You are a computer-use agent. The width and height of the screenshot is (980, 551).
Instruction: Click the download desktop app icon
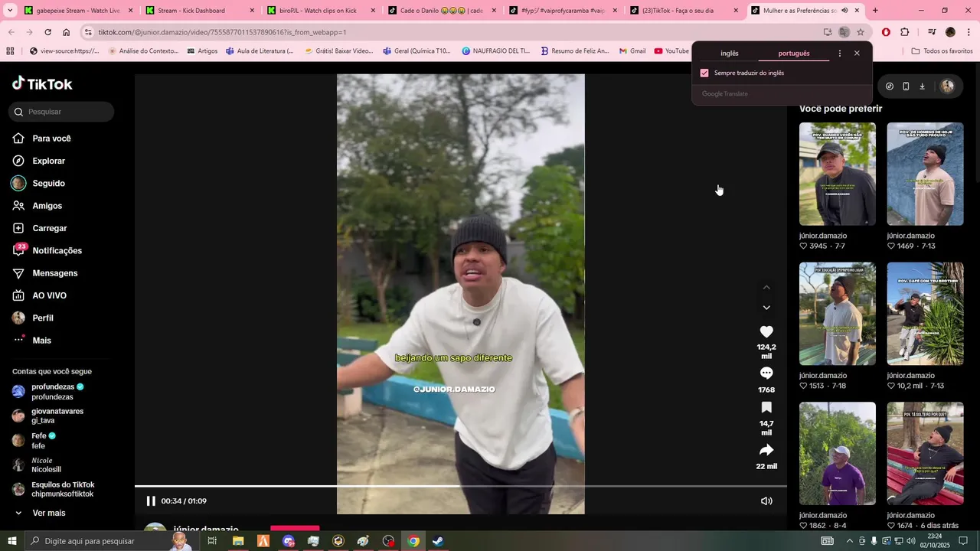click(922, 86)
